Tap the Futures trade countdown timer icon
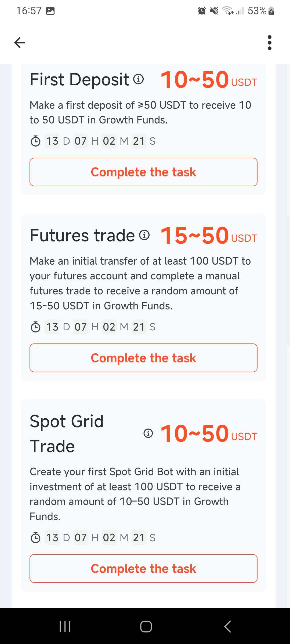 (35, 327)
